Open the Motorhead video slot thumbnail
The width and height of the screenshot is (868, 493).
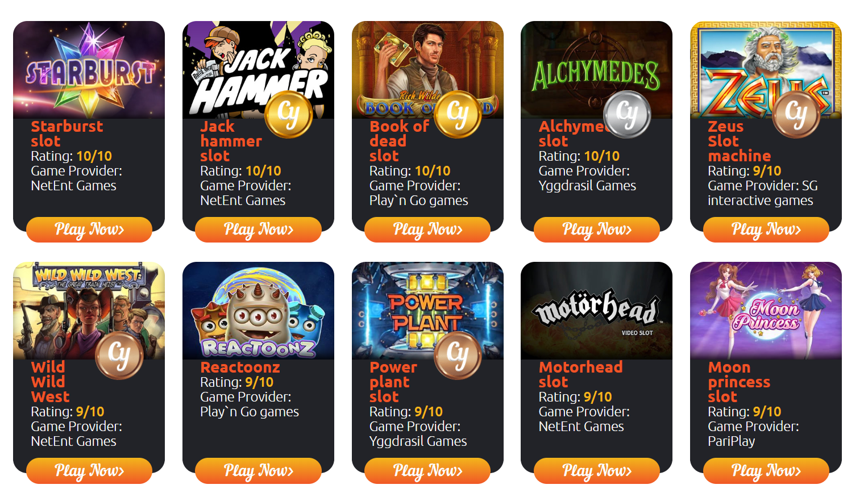click(x=596, y=311)
